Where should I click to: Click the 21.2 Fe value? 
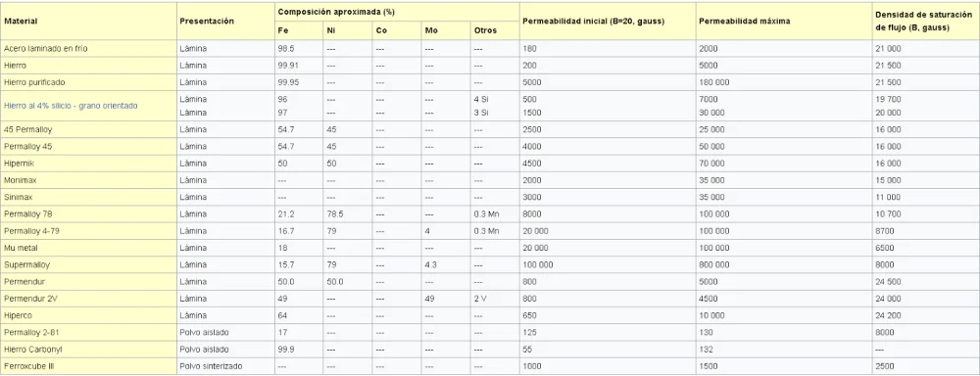pyautogui.click(x=285, y=213)
